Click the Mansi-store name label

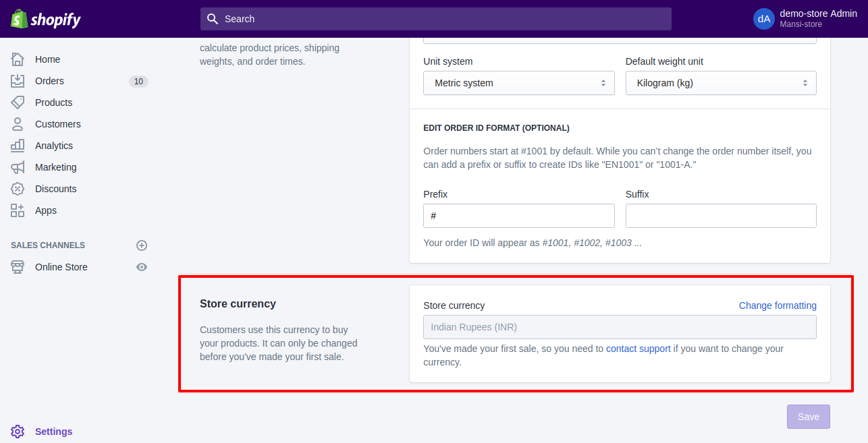point(801,25)
